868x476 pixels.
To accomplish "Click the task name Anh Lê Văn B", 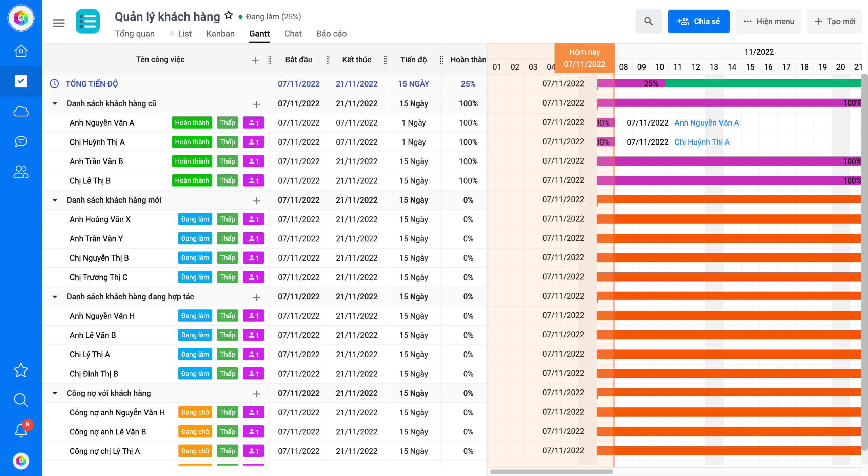I will tap(93, 335).
